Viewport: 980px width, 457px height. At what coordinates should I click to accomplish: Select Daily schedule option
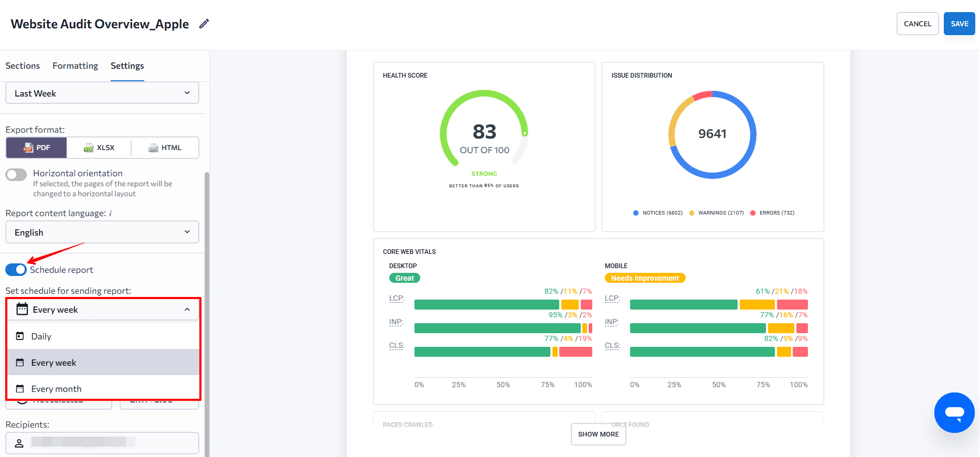point(103,336)
